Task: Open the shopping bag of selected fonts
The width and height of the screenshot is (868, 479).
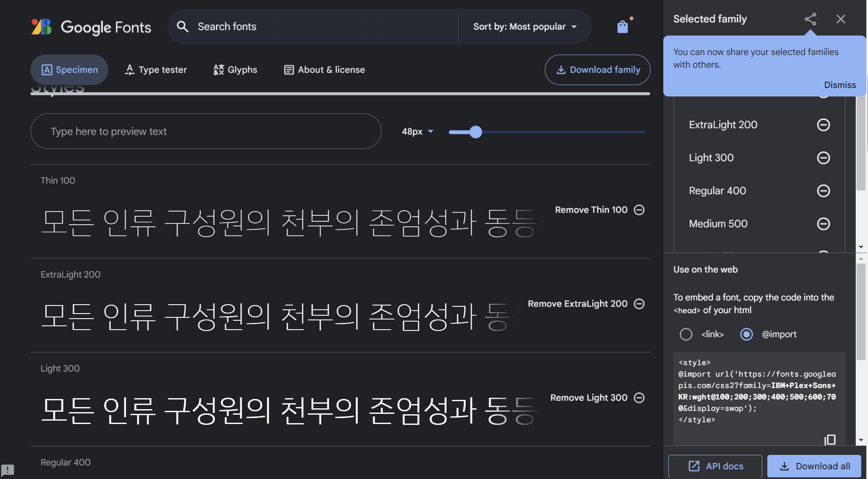Action: pos(622,26)
